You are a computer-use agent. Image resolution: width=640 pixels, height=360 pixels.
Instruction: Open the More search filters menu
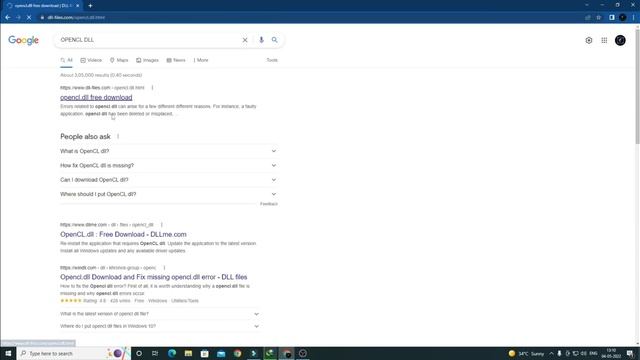(x=201, y=60)
